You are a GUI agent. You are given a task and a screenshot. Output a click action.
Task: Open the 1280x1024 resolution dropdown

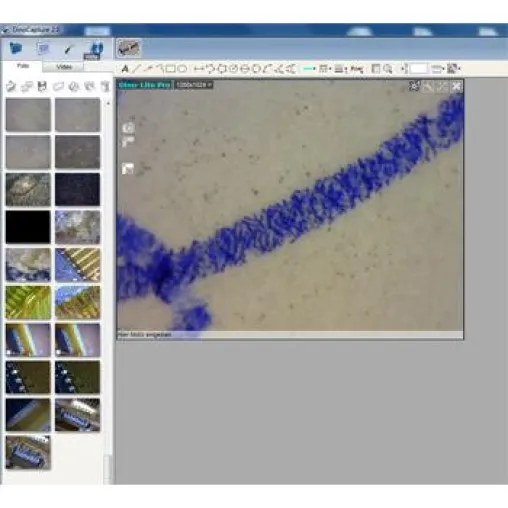194,85
